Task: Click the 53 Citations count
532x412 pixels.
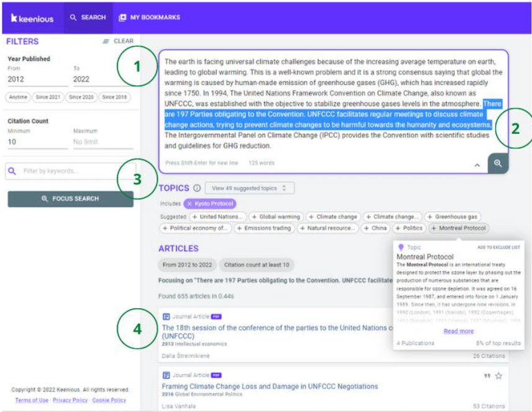Action: point(489,406)
